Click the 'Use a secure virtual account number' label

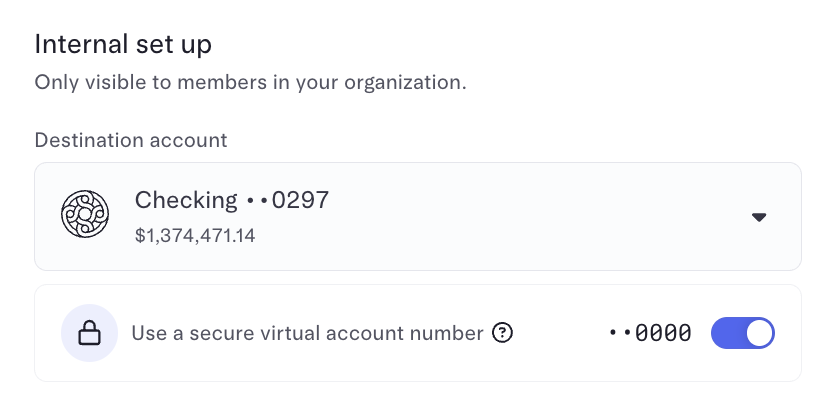click(308, 333)
